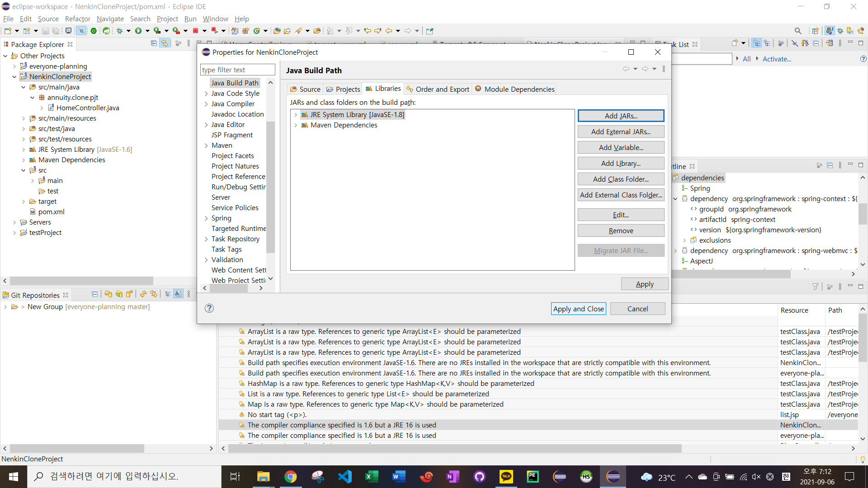Open Chrome from the taskbar
868x488 pixels.
pyautogui.click(x=290, y=476)
